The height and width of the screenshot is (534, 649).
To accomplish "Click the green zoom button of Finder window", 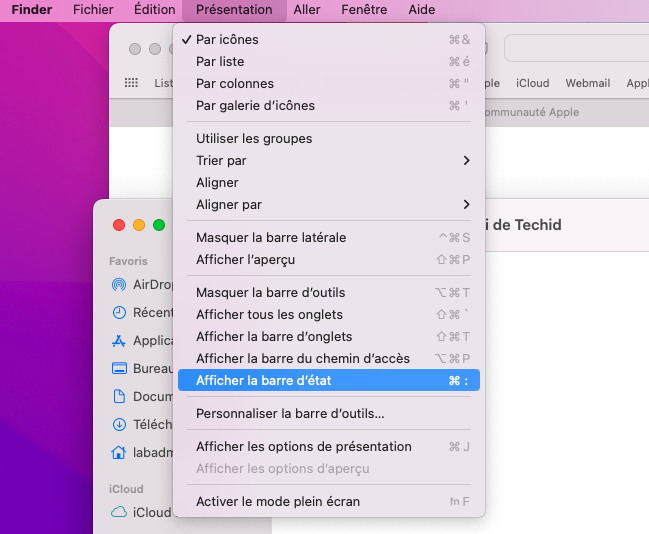I will 159,225.
